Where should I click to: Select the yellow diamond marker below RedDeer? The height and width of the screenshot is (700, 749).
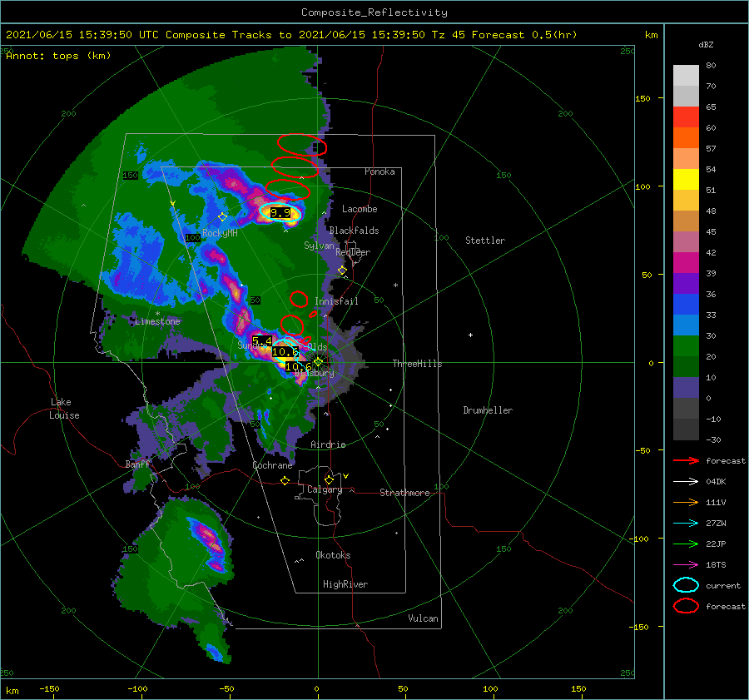pyautogui.click(x=342, y=271)
